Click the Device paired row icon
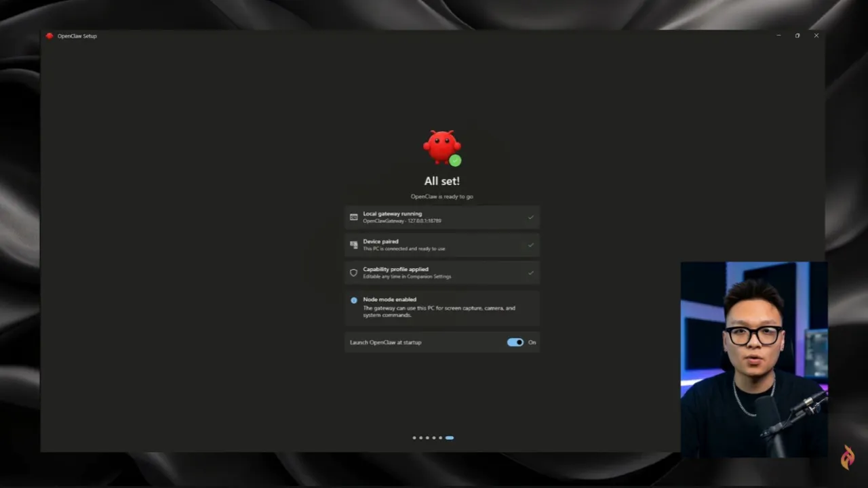The image size is (868, 488). click(x=353, y=245)
